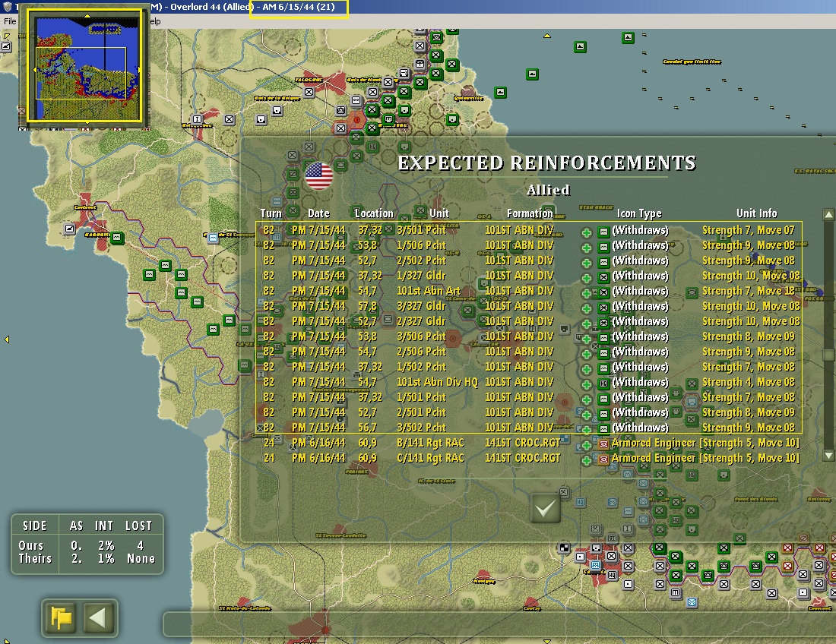Click the green plus icon for 2/502 Pcht
The height and width of the screenshot is (644, 836).
(586, 263)
